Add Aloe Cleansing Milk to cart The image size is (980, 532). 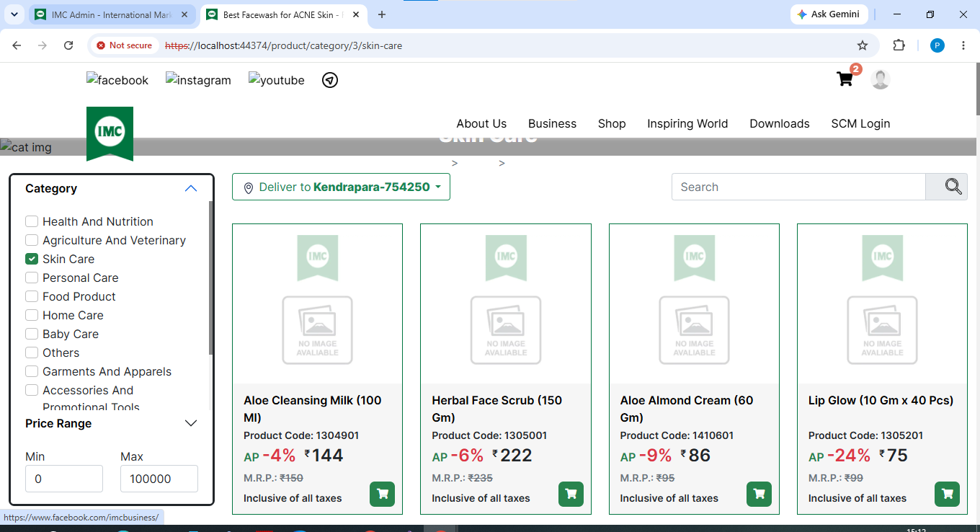[x=383, y=494]
